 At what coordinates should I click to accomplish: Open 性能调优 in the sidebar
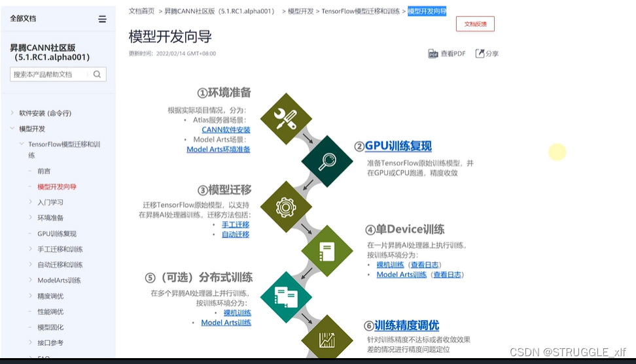50,311
